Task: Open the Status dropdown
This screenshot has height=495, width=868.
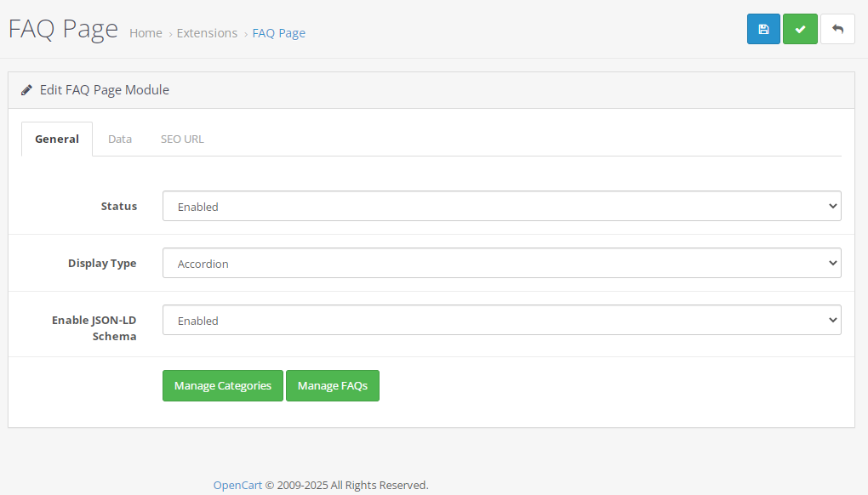Action: (501, 207)
